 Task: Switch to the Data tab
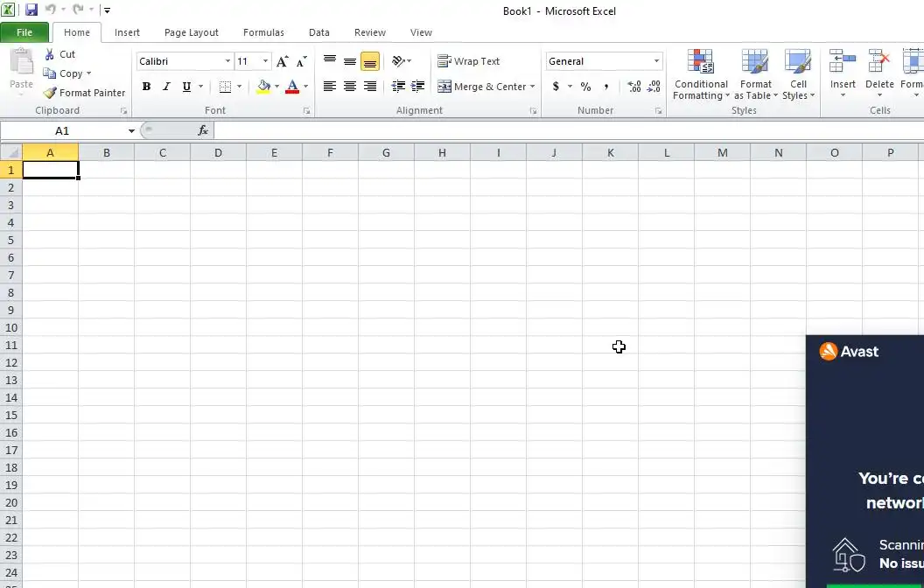319,32
